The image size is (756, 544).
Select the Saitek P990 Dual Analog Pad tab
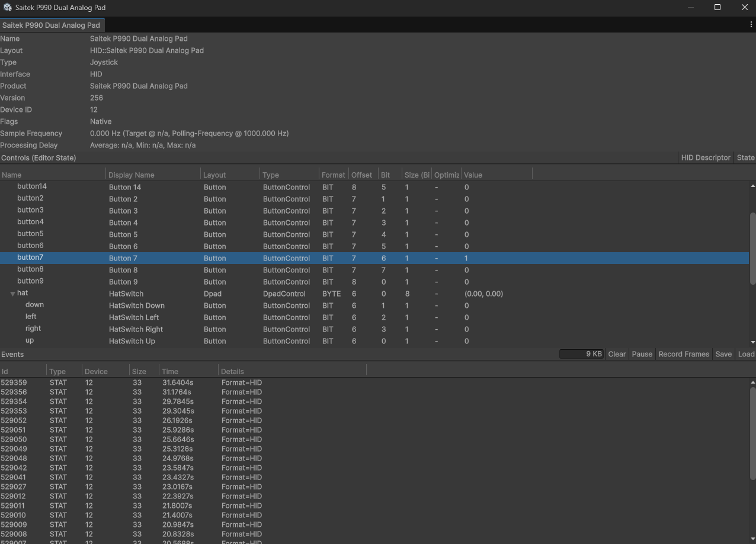click(x=52, y=25)
